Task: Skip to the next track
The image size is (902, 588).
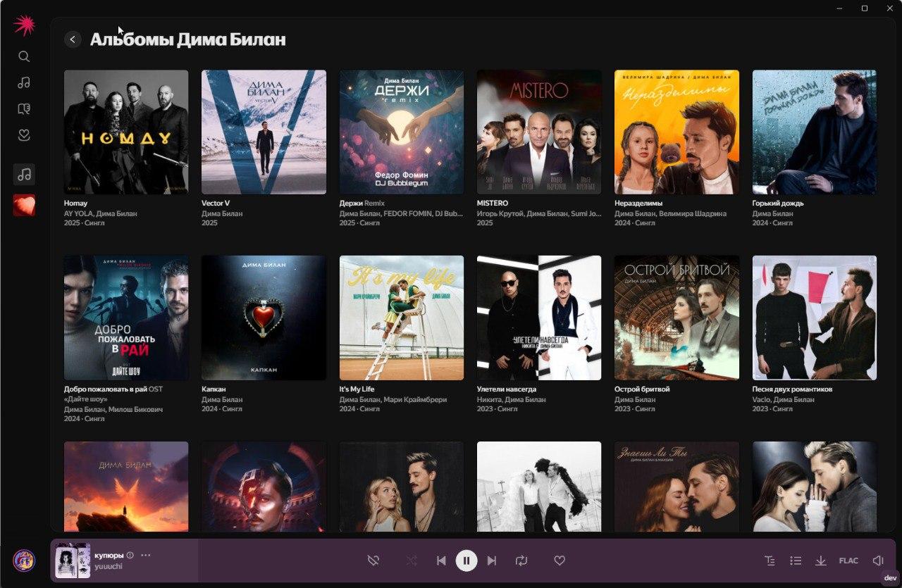Action: tap(492, 561)
